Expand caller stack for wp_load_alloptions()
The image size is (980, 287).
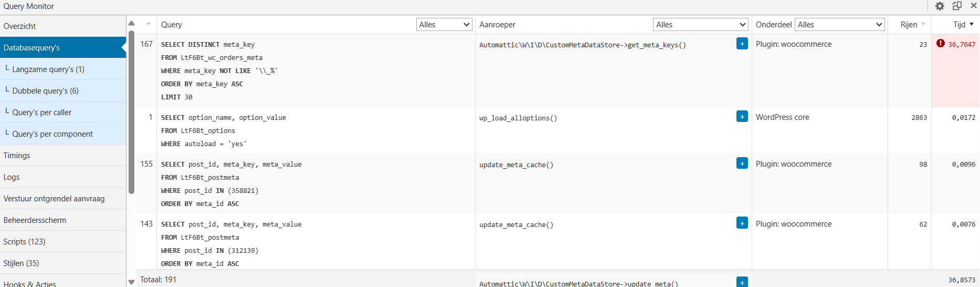pyautogui.click(x=742, y=117)
